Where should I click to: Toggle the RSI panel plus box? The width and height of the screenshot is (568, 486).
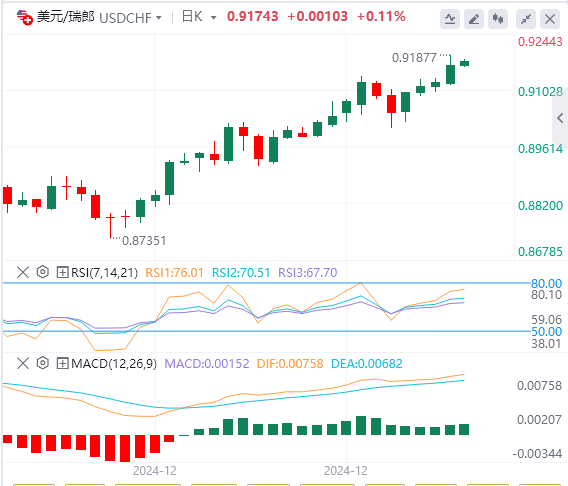click(62, 272)
